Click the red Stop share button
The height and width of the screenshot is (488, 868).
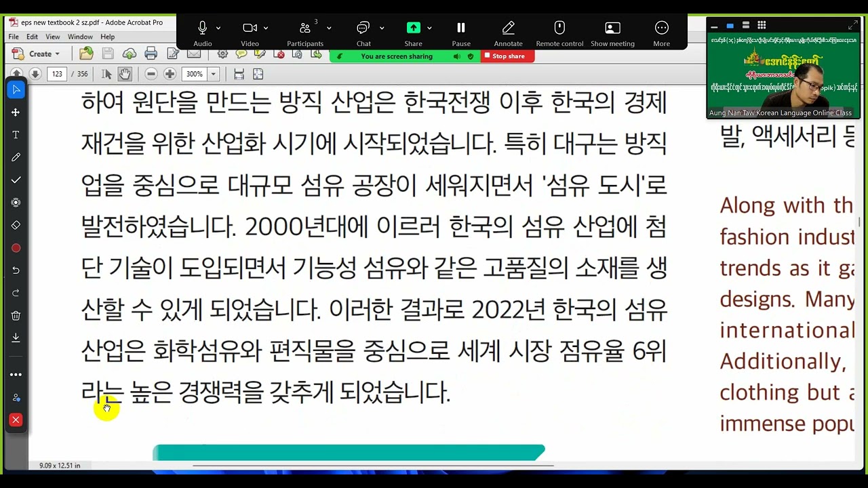pyautogui.click(x=508, y=56)
